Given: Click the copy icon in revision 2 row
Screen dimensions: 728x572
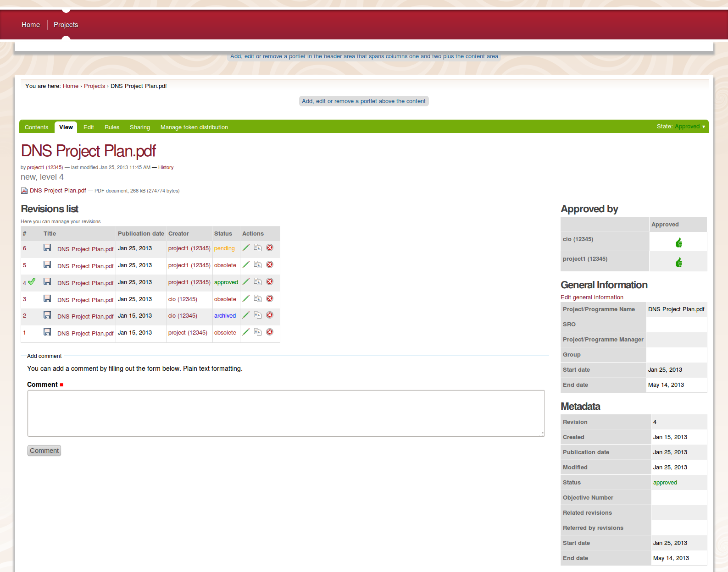Looking at the screenshot, I should pyautogui.click(x=258, y=315).
